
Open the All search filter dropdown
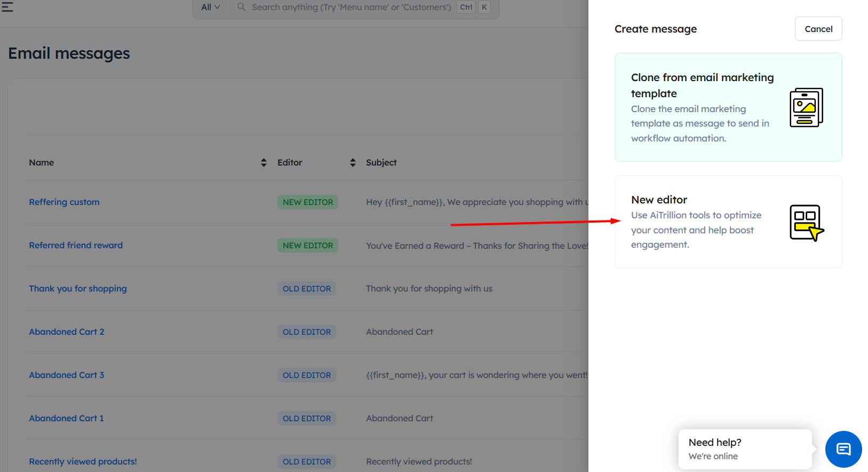click(211, 7)
